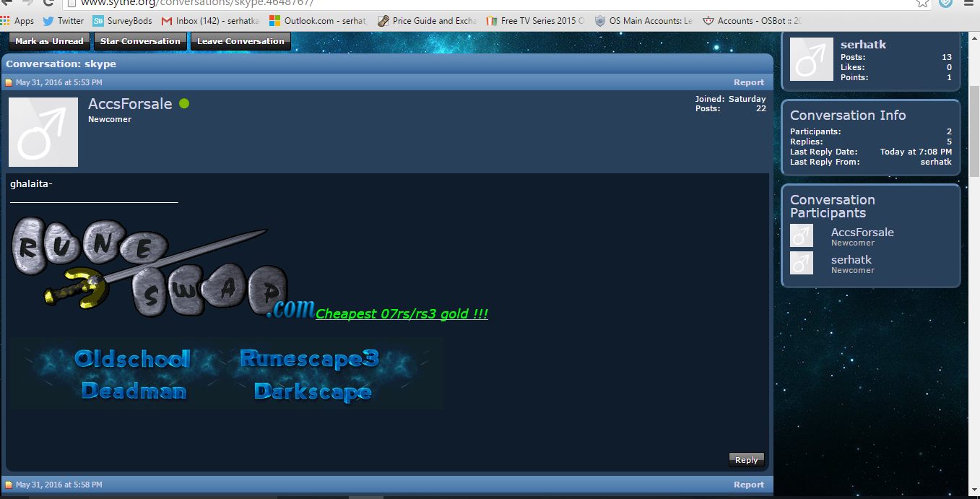The image size is (980, 499).
Task: Click the Runescape3 banner text
Action: pyautogui.click(x=309, y=358)
